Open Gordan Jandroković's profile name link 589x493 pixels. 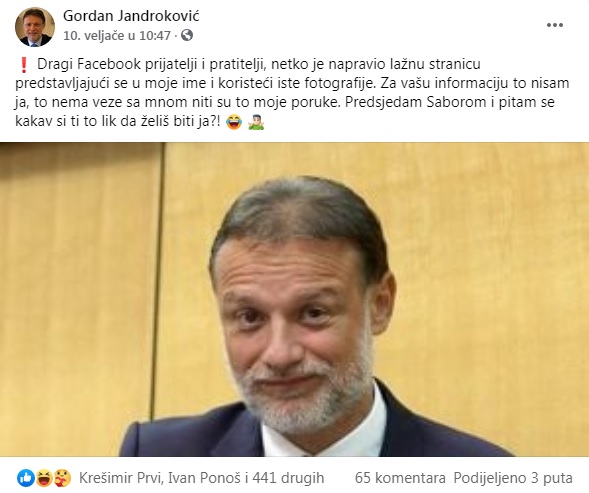[131, 16]
